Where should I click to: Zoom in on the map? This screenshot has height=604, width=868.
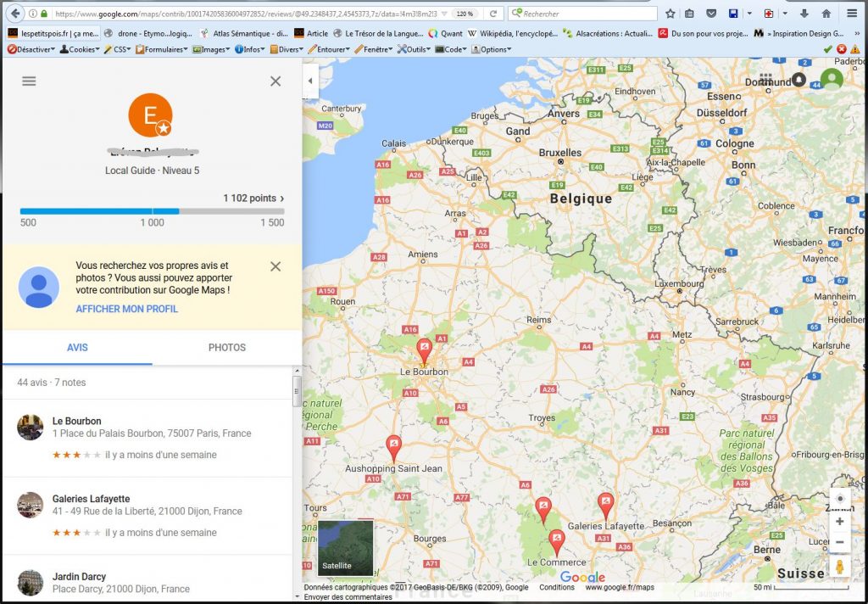(839, 522)
